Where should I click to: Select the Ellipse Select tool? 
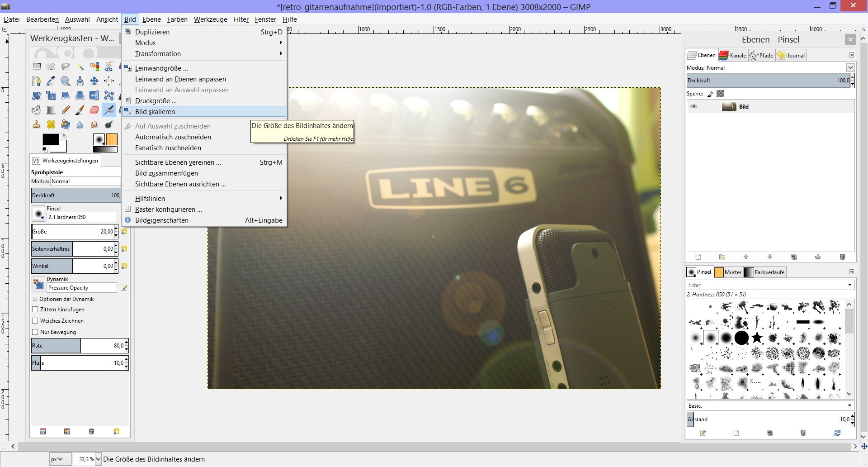(x=51, y=67)
